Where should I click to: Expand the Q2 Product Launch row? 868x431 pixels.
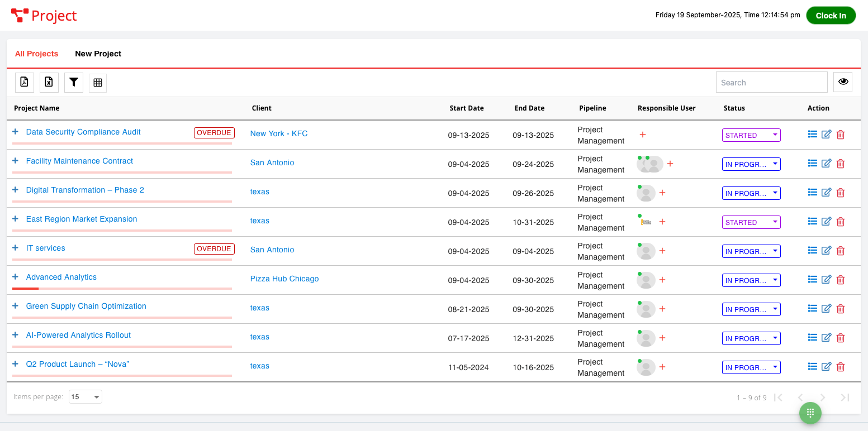point(16,364)
